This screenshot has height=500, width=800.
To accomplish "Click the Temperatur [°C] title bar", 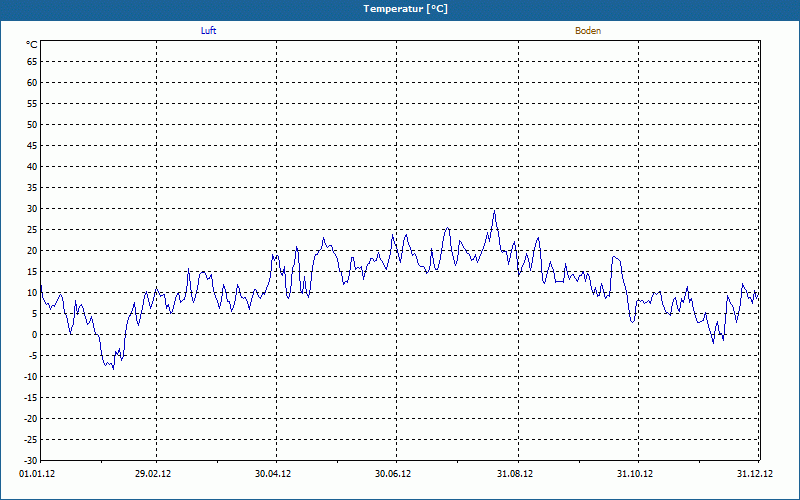I will point(400,9).
